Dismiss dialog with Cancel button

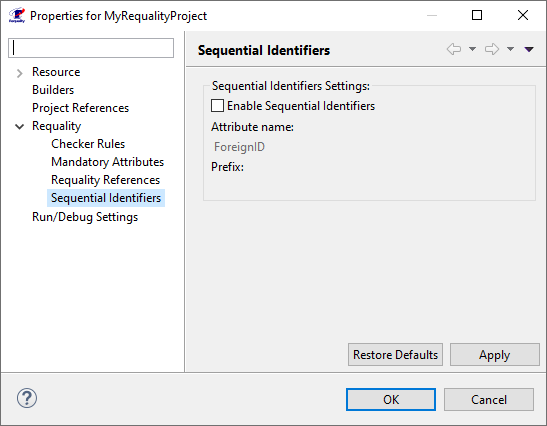[489, 399]
